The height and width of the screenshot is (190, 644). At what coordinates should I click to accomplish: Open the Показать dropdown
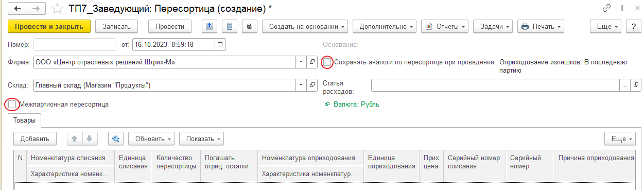[202, 139]
